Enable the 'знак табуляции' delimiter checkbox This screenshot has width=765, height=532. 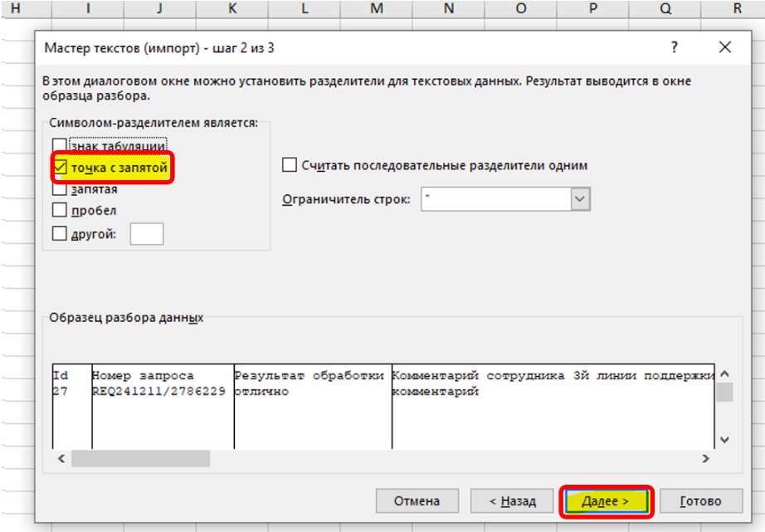(60, 146)
